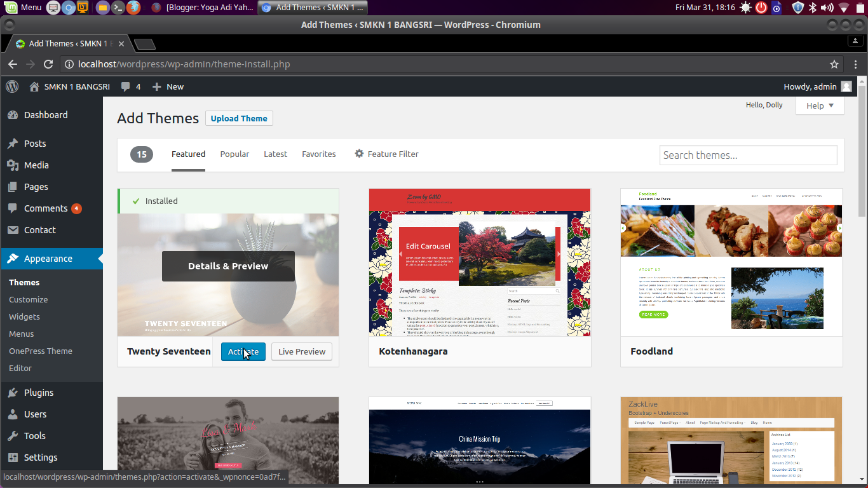Click the Foodland theme name

pyautogui.click(x=651, y=351)
